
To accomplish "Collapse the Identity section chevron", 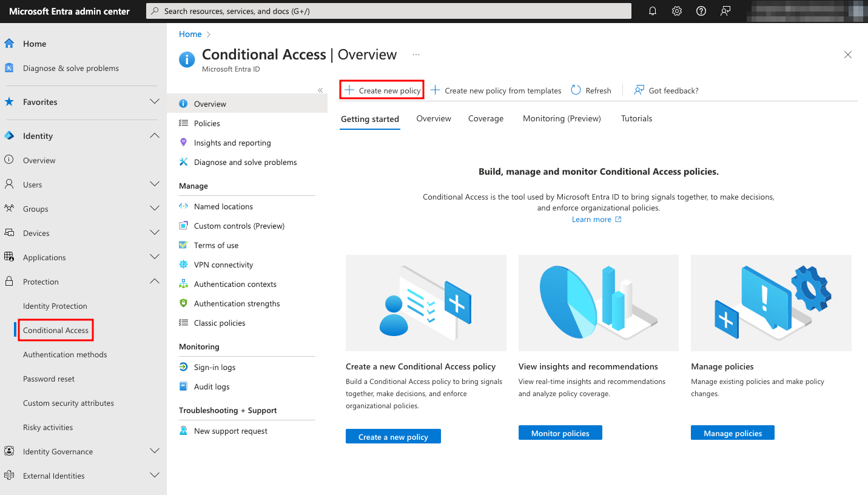I will tap(155, 136).
